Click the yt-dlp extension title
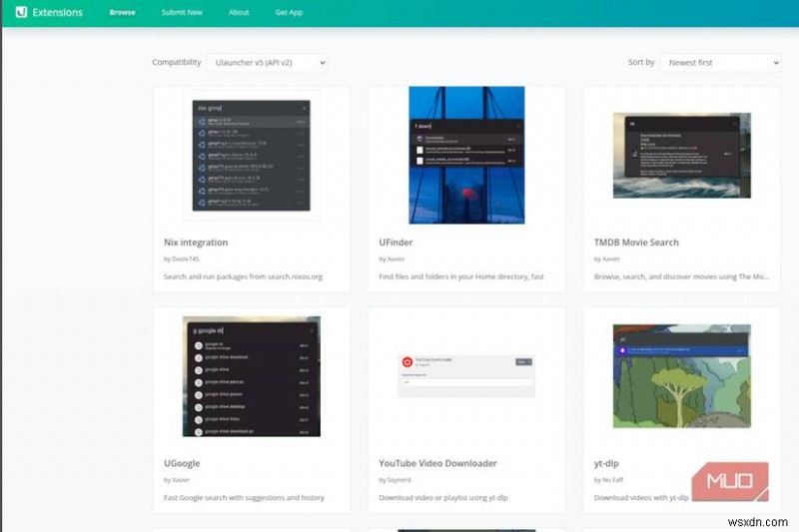The height and width of the screenshot is (532, 799). [606, 463]
